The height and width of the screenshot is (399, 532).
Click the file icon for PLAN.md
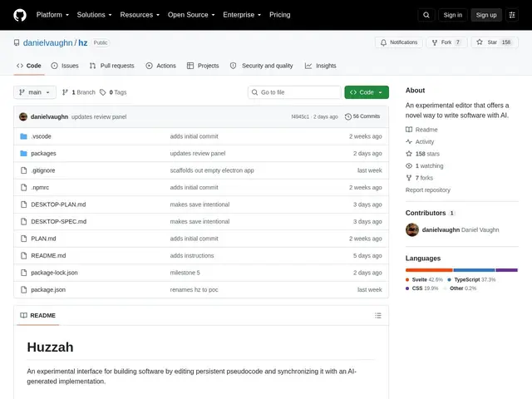coord(23,239)
